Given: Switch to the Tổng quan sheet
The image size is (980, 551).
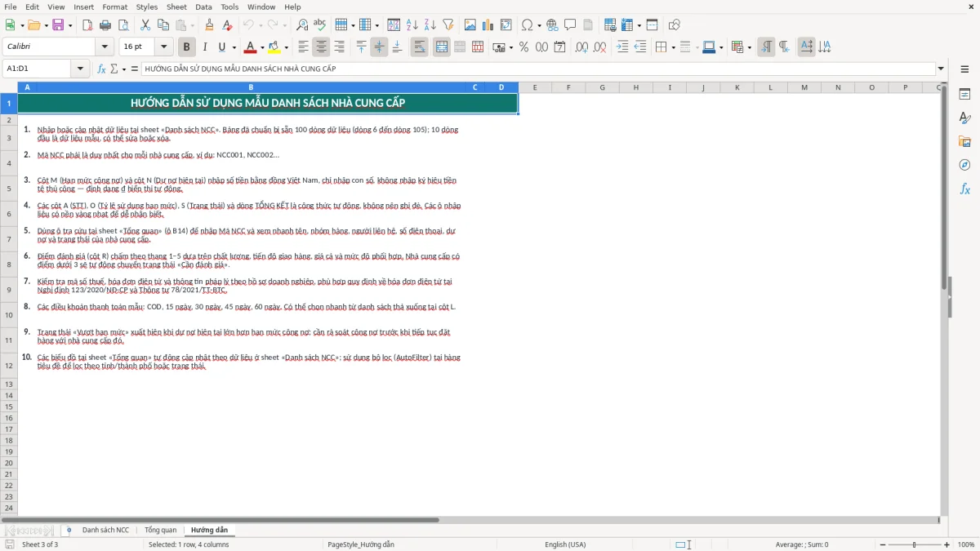Looking at the screenshot, I should pos(160,530).
